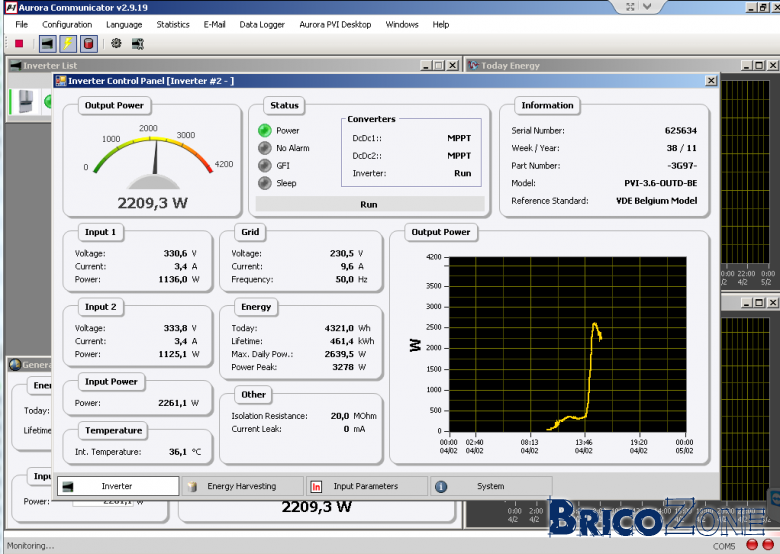Minimize the Today Energy window
Image resolution: width=780 pixels, height=554 pixels.
747,65
